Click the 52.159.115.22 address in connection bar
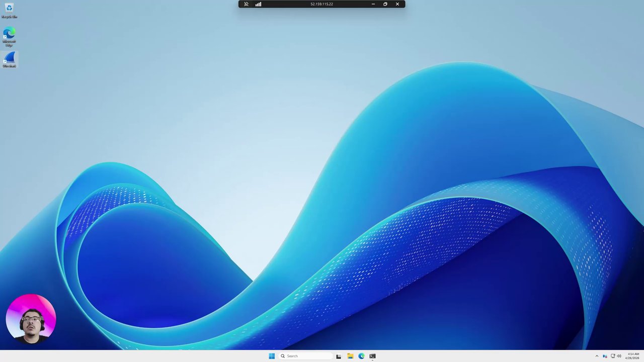Viewport: 644px width, 362px height. pyautogui.click(x=321, y=4)
